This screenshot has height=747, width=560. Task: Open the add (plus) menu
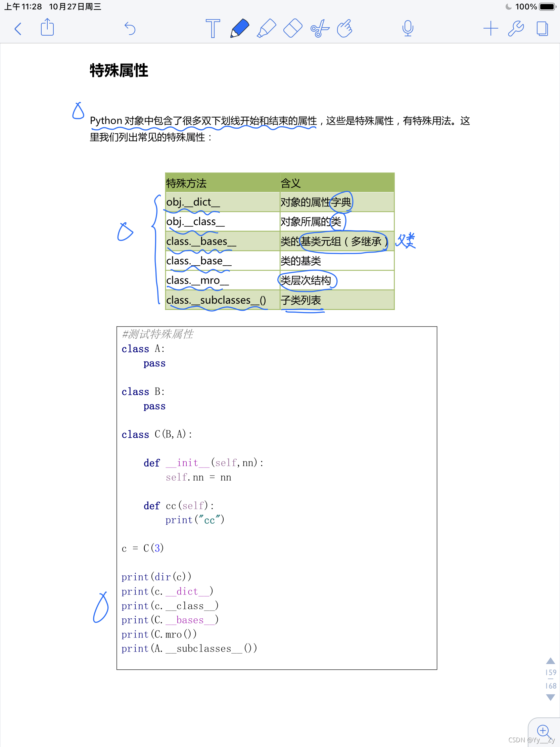[x=491, y=28]
